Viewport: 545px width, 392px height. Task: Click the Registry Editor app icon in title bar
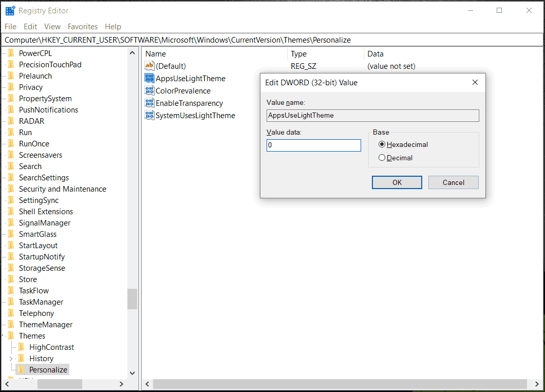pyautogui.click(x=10, y=11)
